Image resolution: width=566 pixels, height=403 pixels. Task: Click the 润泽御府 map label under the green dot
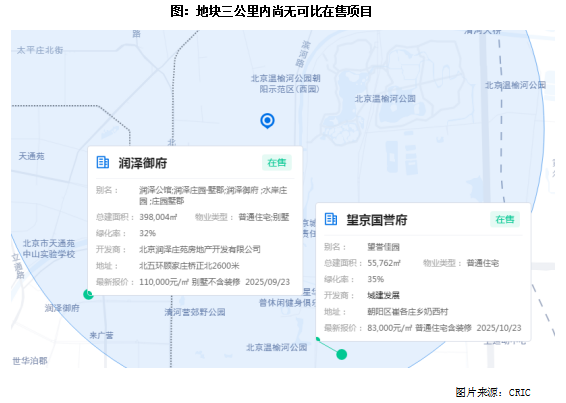point(62,308)
